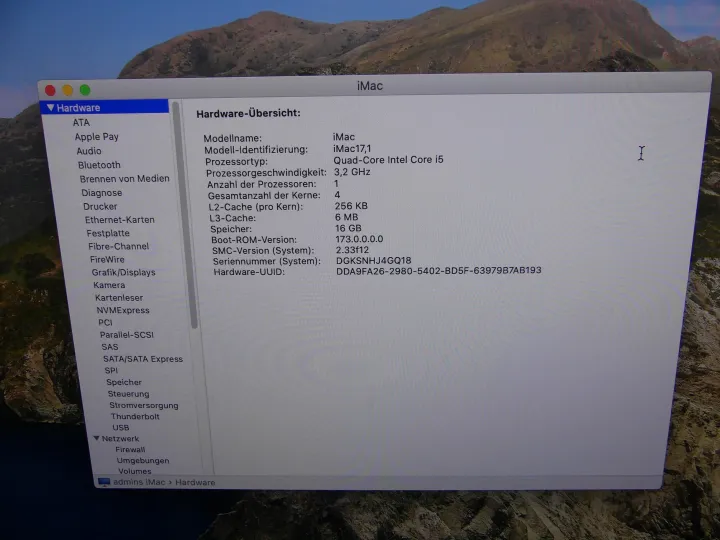Image resolution: width=720 pixels, height=540 pixels.
Task: Click the computer icon in path bar
Action: coord(104,482)
